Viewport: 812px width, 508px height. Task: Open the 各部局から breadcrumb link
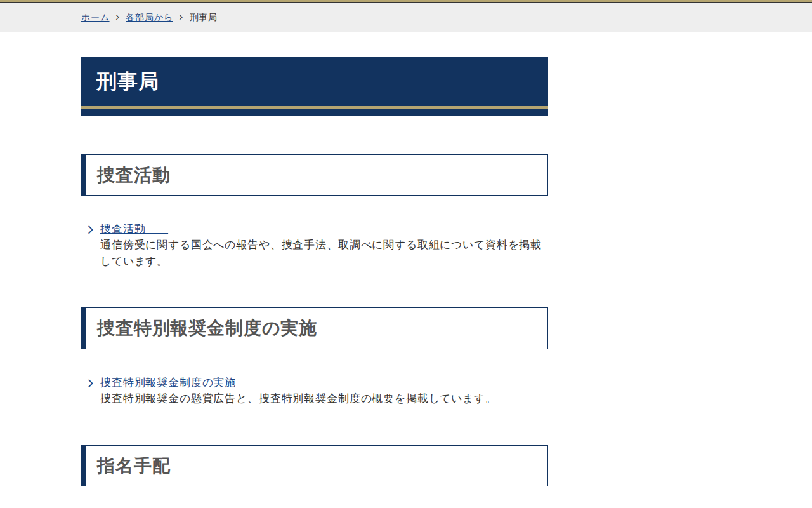pos(149,18)
